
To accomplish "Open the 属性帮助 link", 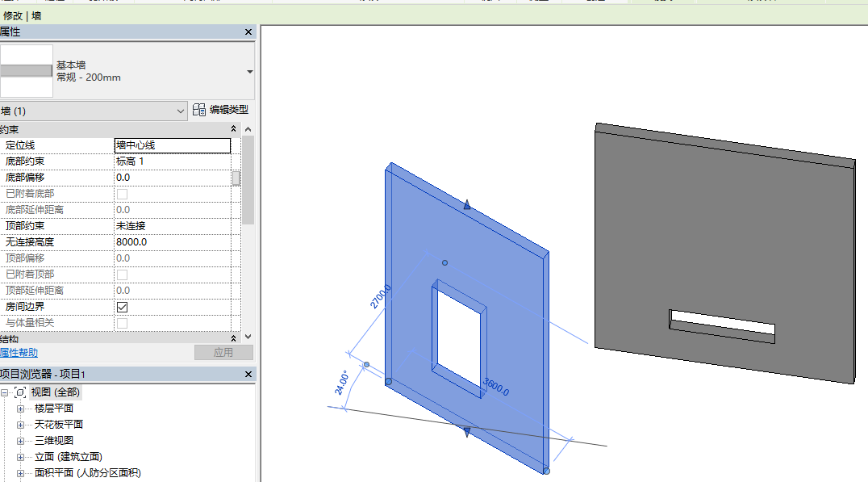I will click(x=19, y=352).
